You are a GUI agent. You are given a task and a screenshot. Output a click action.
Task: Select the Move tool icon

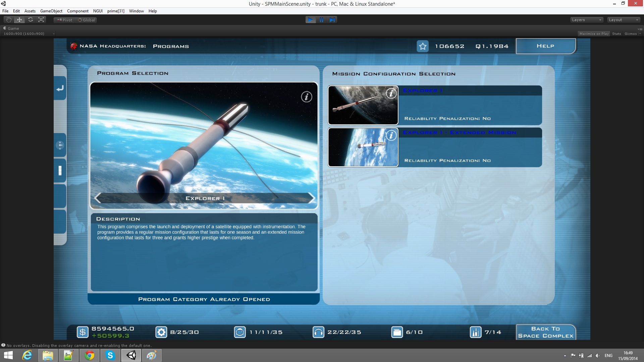(x=19, y=20)
